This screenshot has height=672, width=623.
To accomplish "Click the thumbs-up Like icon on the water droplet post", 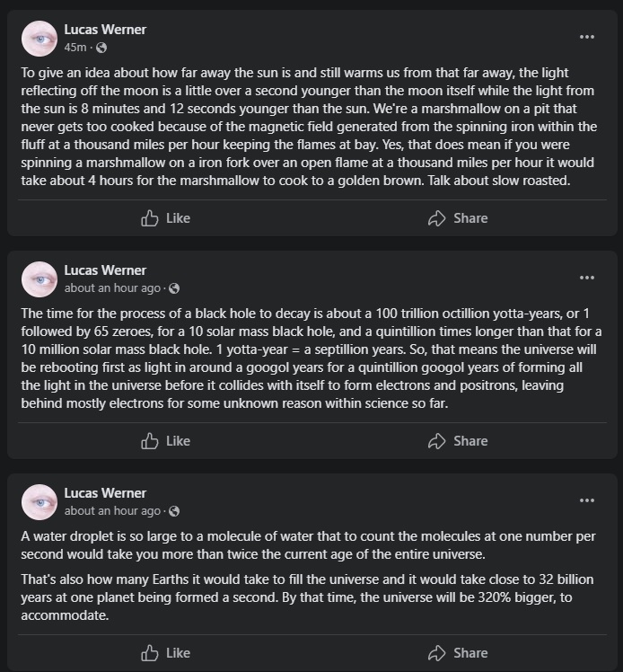I will point(149,653).
